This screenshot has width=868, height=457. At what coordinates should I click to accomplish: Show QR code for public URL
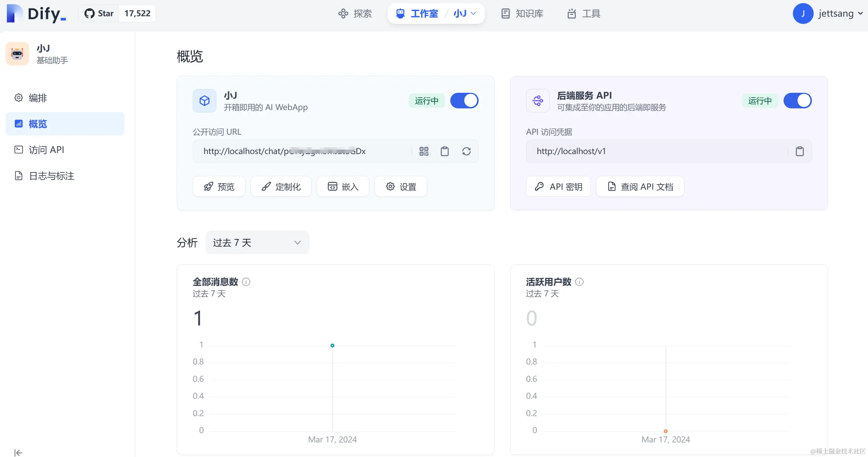pyautogui.click(x=424, y=151)
